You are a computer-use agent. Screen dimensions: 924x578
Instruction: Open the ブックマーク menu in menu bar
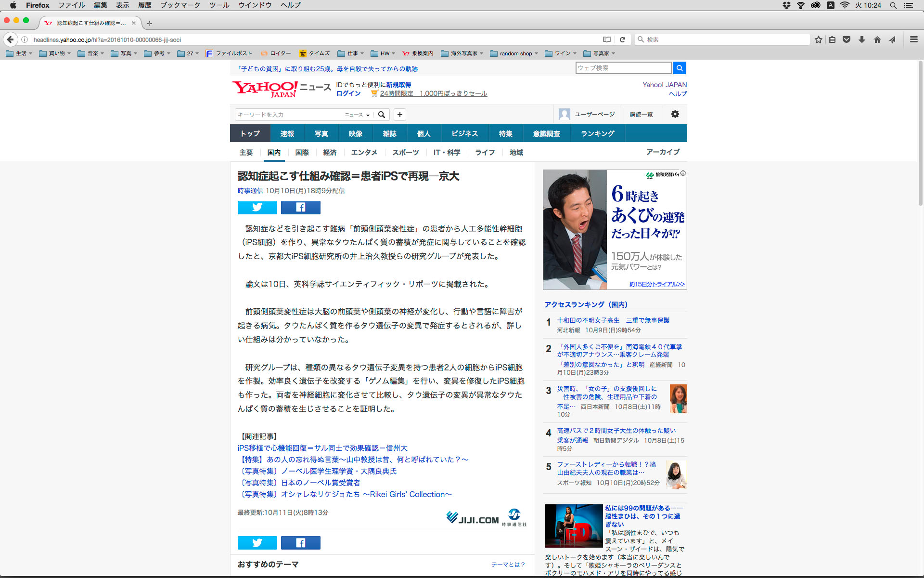[180, 5]
